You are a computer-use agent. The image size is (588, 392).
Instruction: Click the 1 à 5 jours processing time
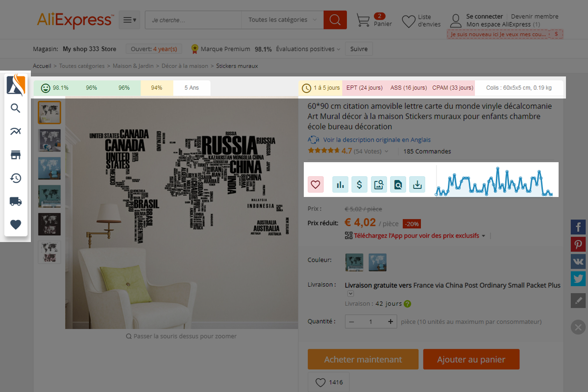coord(321,88)
